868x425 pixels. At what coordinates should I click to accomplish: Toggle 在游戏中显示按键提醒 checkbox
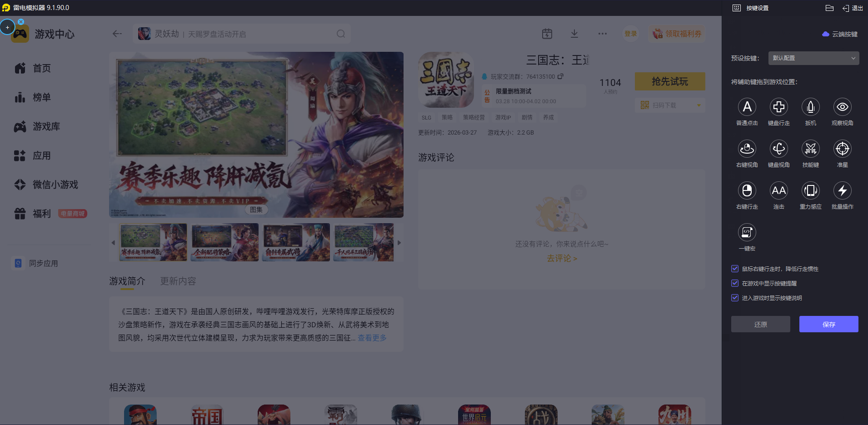coord(734,283)
